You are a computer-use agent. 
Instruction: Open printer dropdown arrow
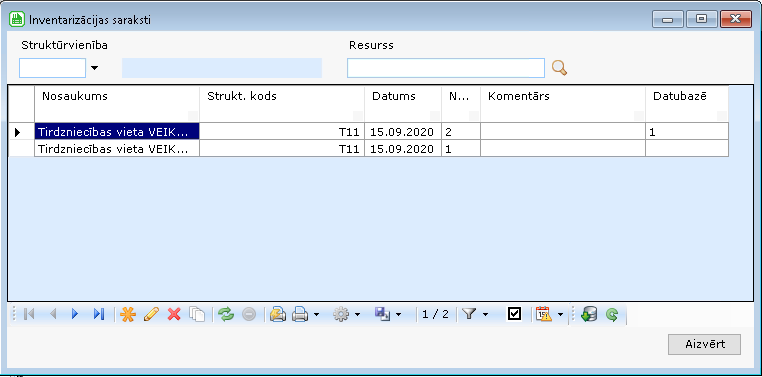click(x=317, y=315)
